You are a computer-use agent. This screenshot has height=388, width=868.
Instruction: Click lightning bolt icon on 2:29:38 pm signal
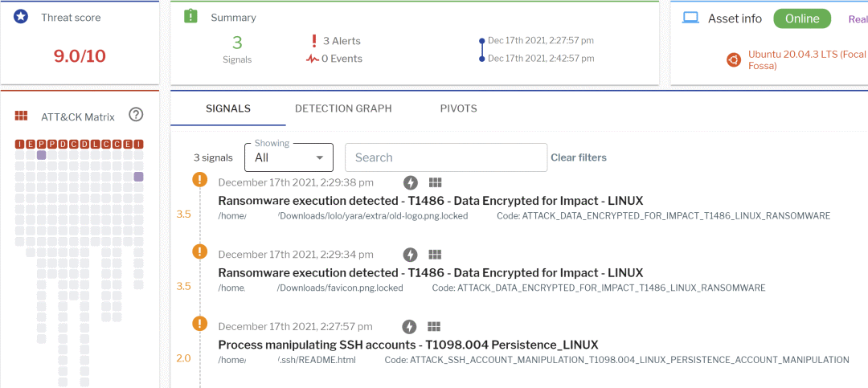point(410,182)
